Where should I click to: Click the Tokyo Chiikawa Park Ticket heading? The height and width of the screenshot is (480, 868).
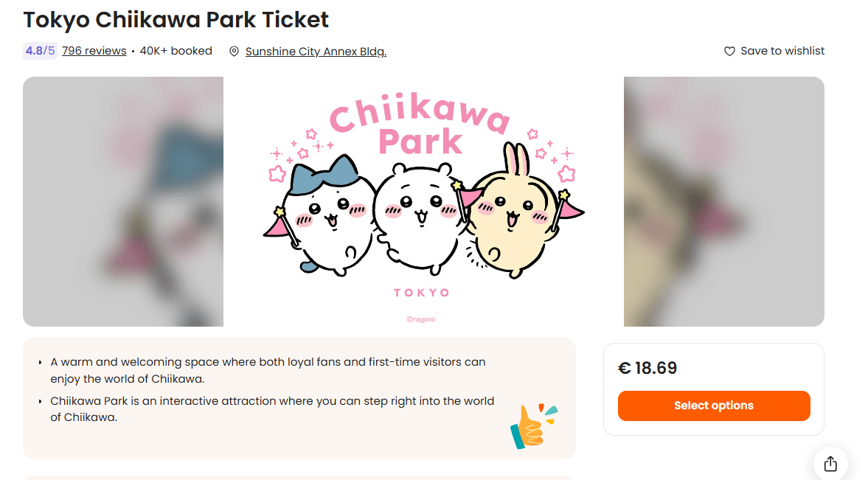click(x=176, y=20)
